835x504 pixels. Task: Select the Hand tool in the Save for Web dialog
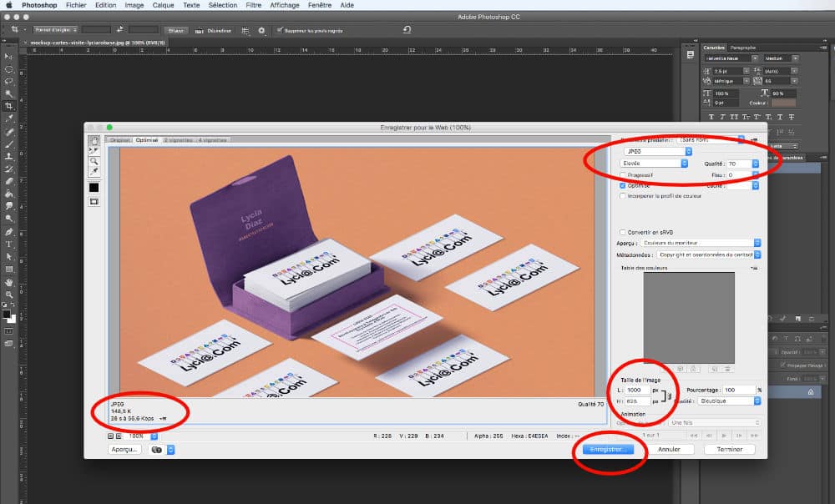[x=94, y=140]
